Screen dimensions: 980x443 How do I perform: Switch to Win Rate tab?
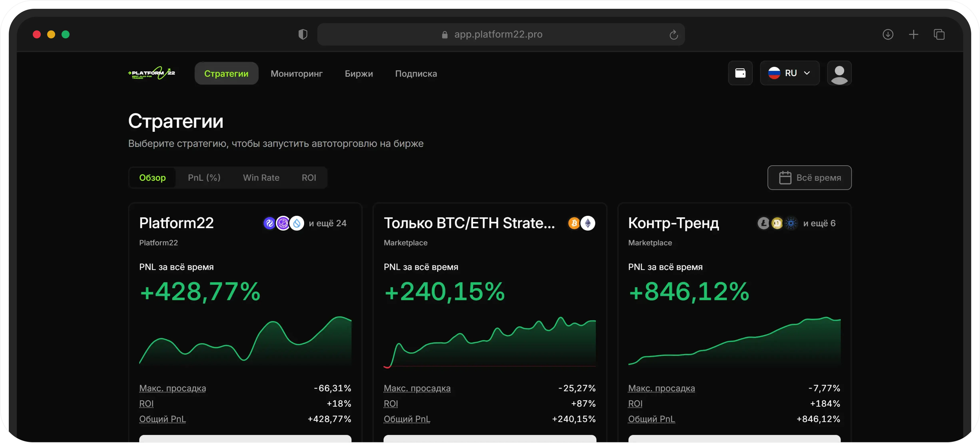click(x=261, y=178)
